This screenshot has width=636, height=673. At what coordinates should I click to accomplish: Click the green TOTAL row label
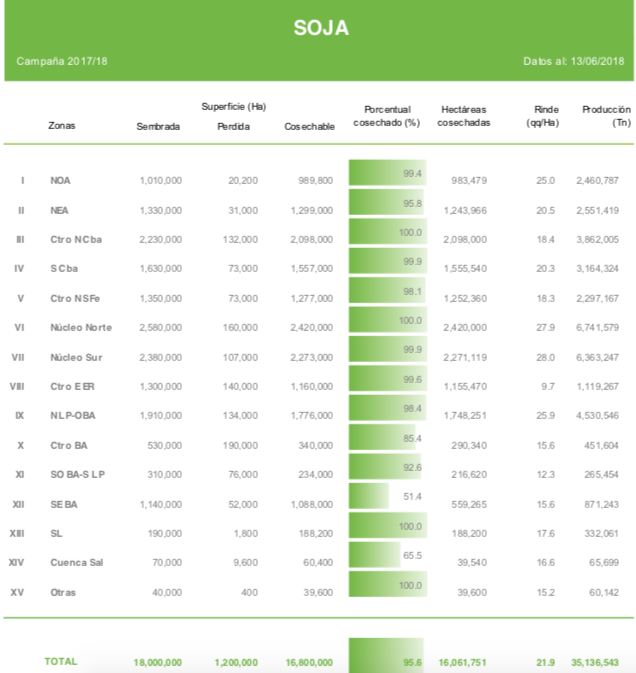pos(60,661)
